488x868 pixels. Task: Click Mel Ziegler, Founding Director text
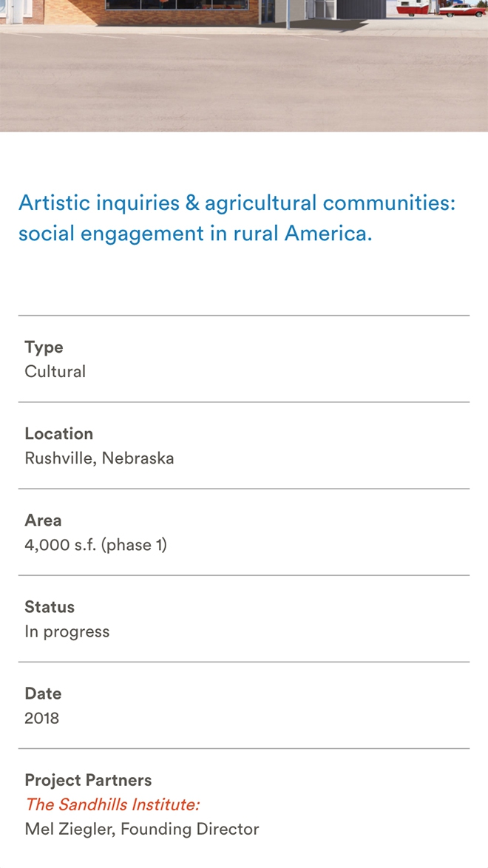coord(142,830)
